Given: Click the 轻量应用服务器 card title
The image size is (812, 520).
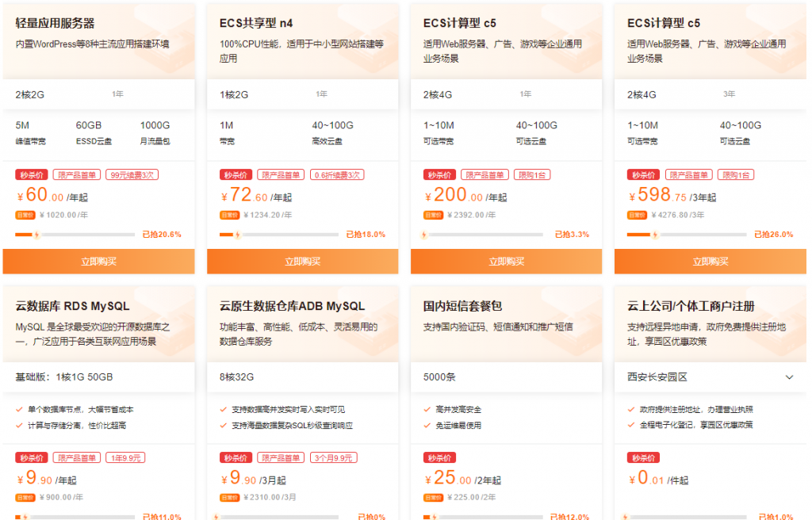Looking at the screenshot, I should click(55, 23).
